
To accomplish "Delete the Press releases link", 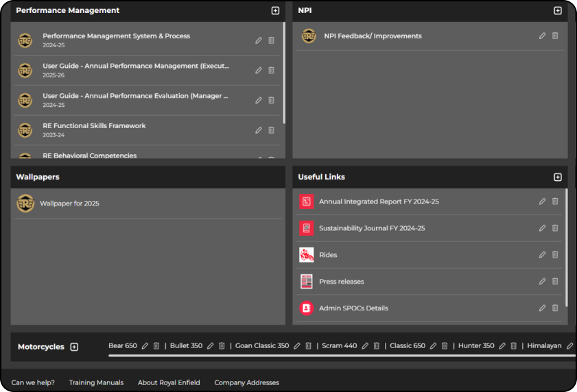I will pyautogui.click(x=555, y=281).
